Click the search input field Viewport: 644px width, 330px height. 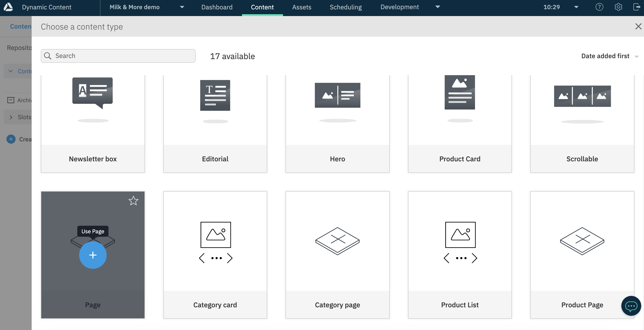[118, 55]
